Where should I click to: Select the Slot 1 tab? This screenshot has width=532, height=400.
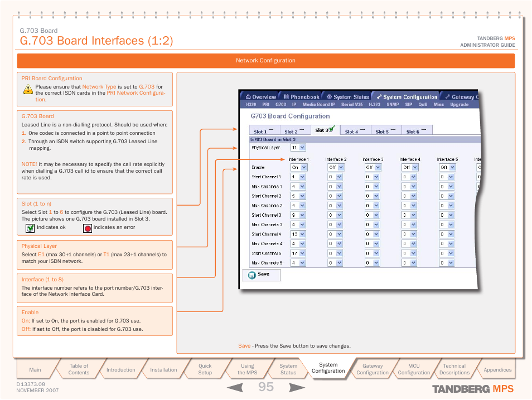point(265,130)
